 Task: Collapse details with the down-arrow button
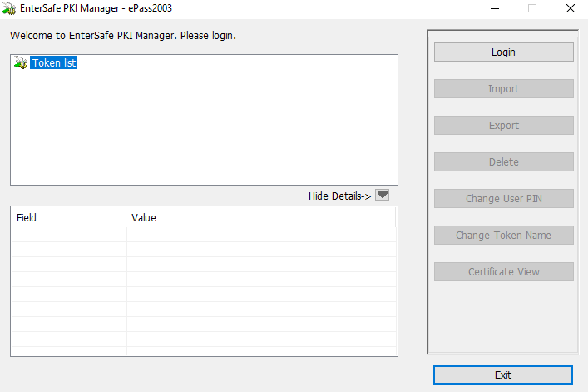pos(382,196)
